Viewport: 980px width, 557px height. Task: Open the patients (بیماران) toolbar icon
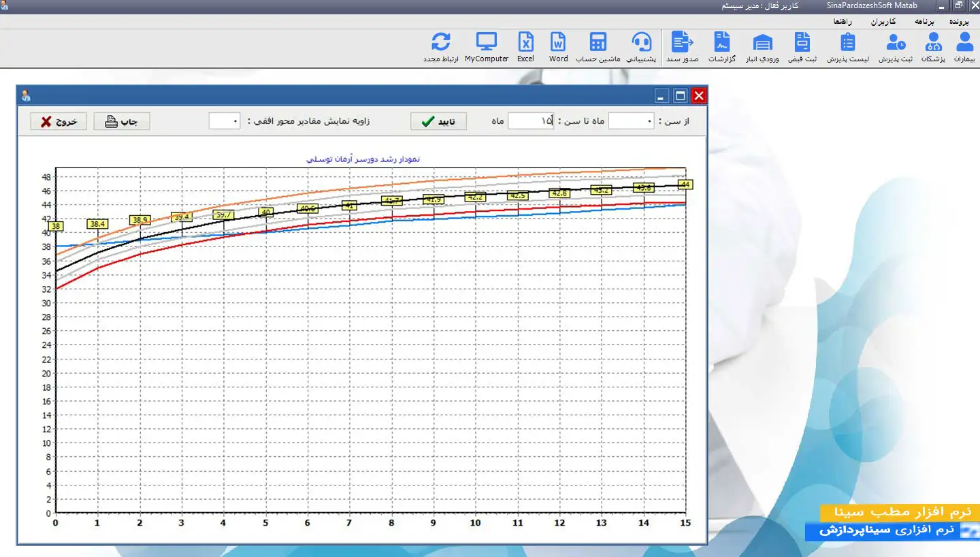tap(964, 47)
